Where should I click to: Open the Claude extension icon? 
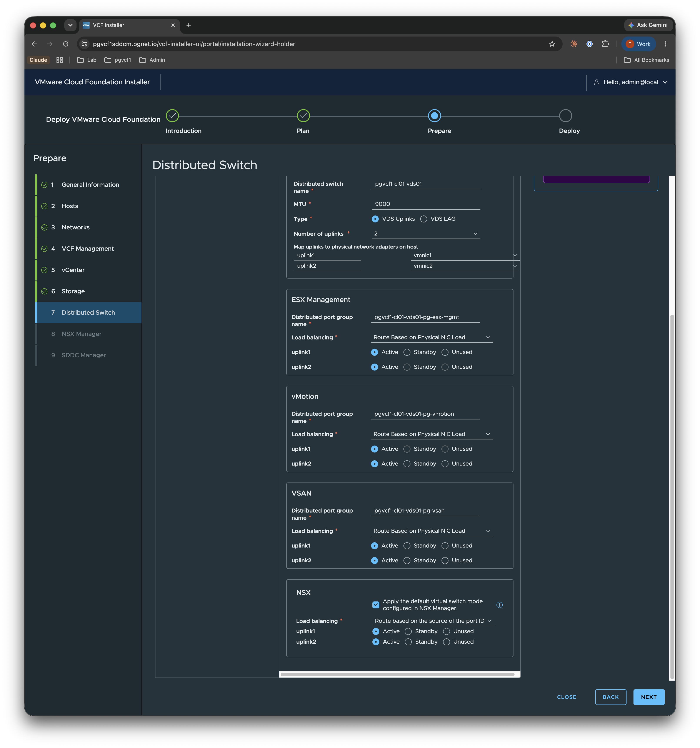[x=574, y=44]
